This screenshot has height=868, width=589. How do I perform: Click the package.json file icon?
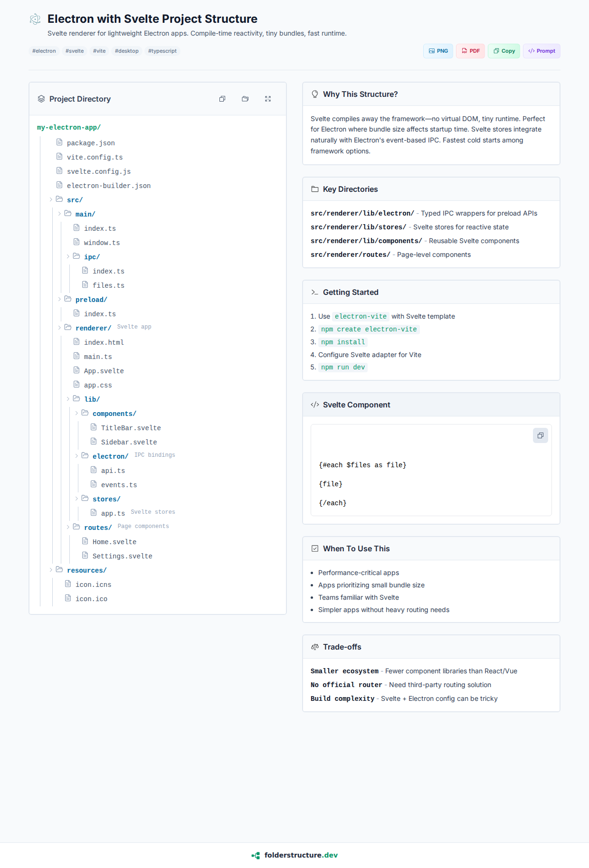pos(59,142)
